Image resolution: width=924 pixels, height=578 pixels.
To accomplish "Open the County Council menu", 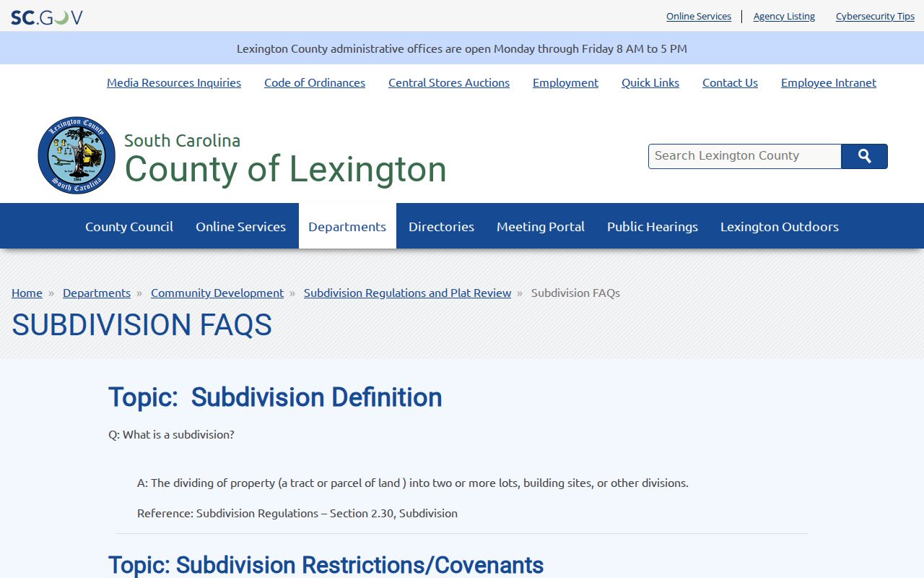I will (x=129, y=226).
